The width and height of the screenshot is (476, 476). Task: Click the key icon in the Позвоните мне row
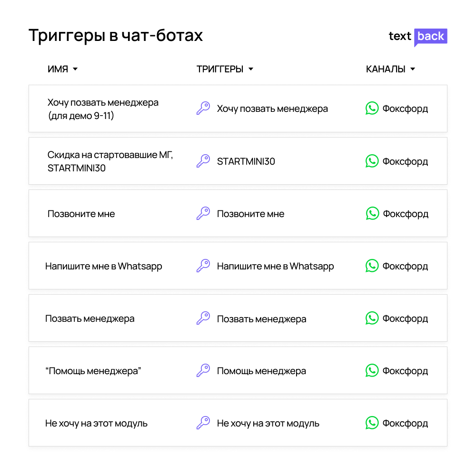tap(203, 213)
